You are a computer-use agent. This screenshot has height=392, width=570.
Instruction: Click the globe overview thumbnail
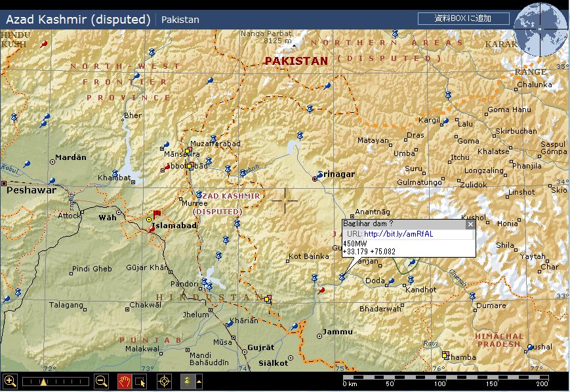[x=540, y=29]
